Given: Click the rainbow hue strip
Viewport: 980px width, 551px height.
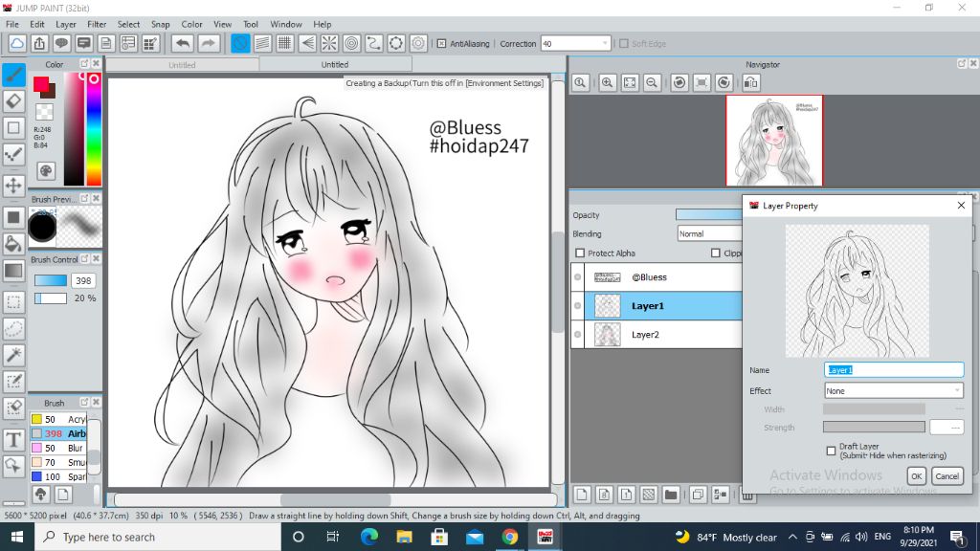Looking at the screenshot, I should point(94,129).
